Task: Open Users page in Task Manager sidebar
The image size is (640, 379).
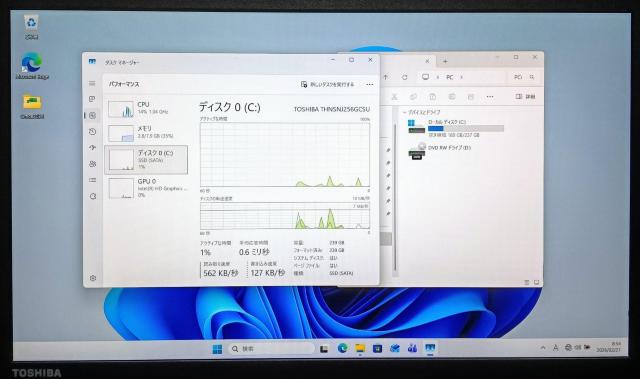Action: click(92, 164)
